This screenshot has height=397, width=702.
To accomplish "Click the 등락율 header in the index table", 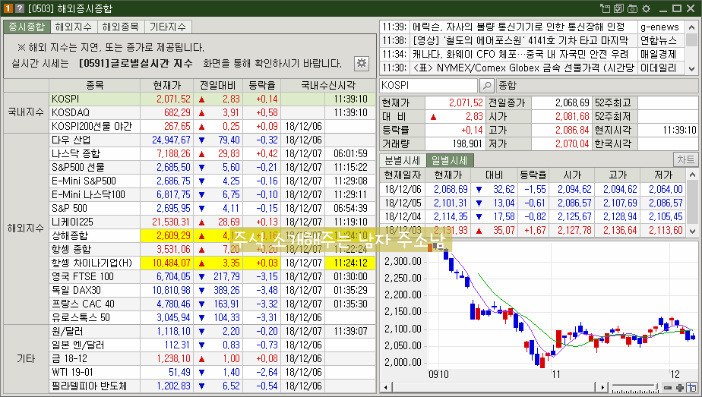I will coord(261,85).
